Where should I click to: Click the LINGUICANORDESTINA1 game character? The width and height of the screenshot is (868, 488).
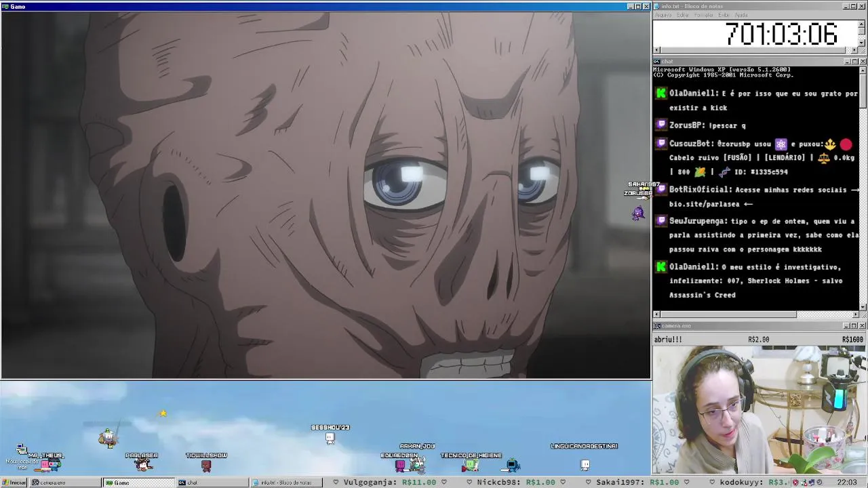585,465
